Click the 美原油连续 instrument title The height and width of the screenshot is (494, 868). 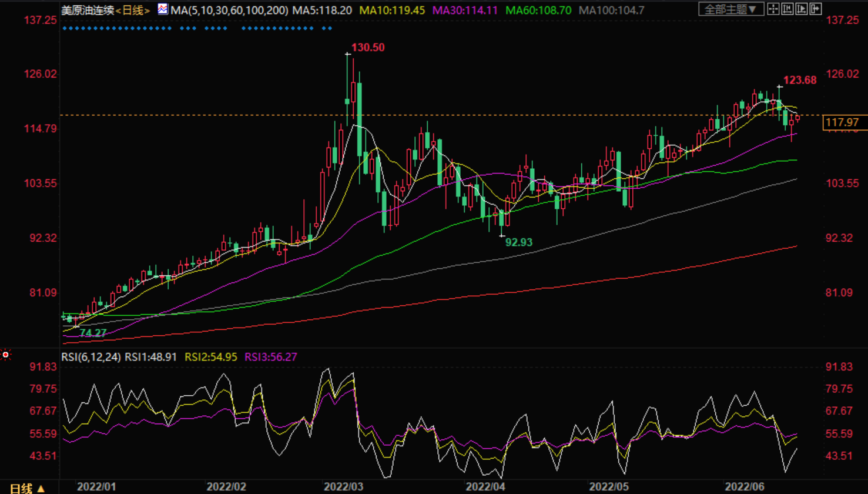pos(88,10)
